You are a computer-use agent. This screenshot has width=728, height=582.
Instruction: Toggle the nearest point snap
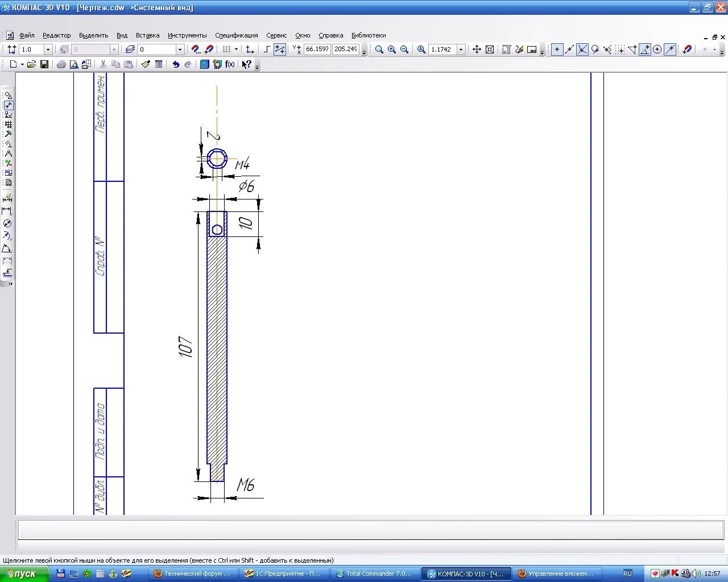[557, 49]
